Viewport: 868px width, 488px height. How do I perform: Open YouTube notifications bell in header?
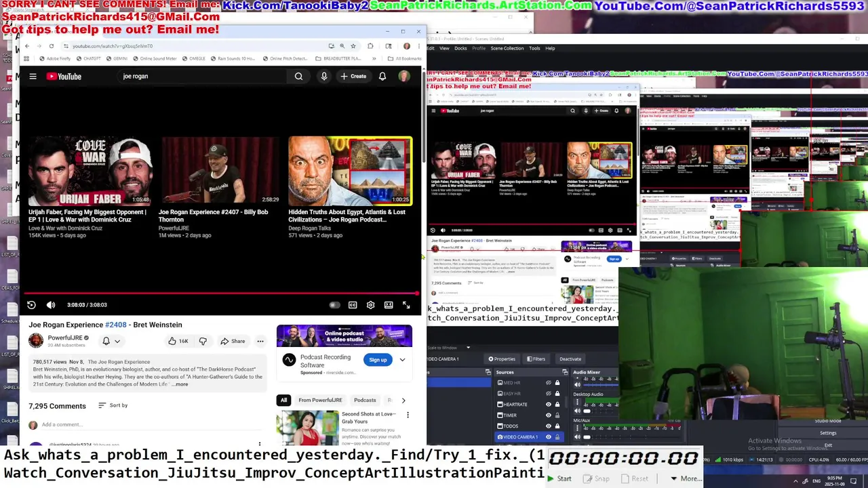[382, 77]
